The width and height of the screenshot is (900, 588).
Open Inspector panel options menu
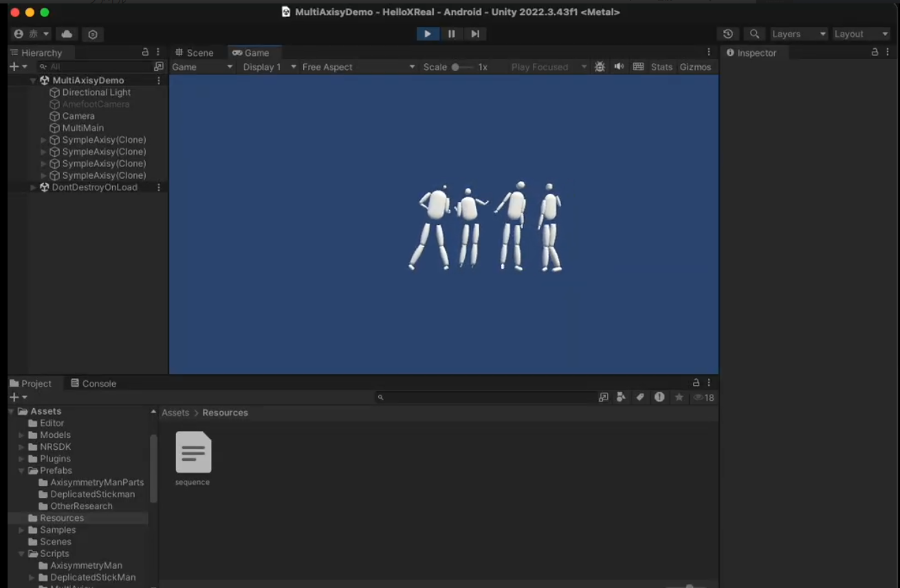(888, 52)
